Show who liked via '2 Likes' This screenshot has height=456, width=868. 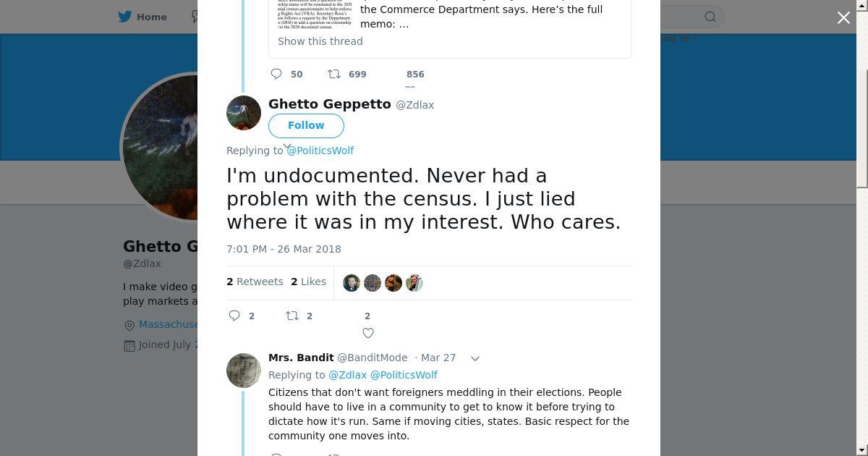(x=309, y=282)
